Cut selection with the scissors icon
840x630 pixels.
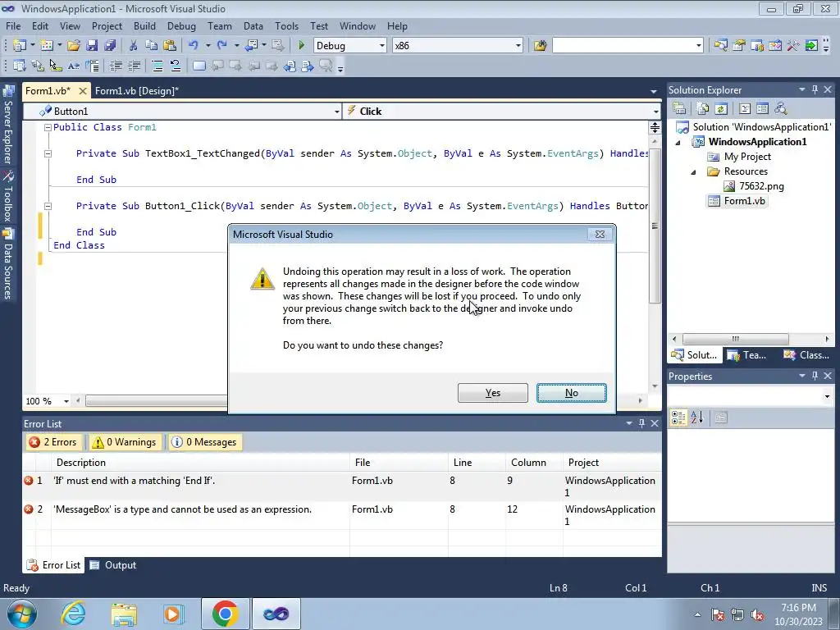(x=134, y=46)
